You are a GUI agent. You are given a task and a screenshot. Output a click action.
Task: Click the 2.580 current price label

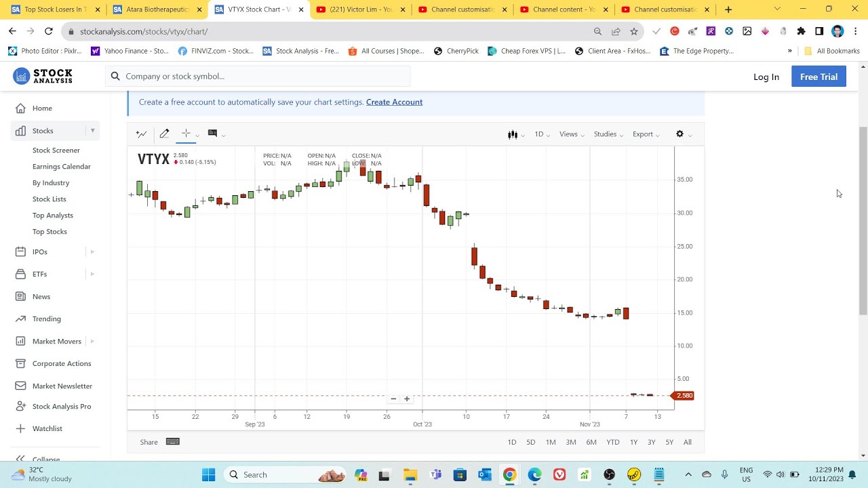click(684, 396)
